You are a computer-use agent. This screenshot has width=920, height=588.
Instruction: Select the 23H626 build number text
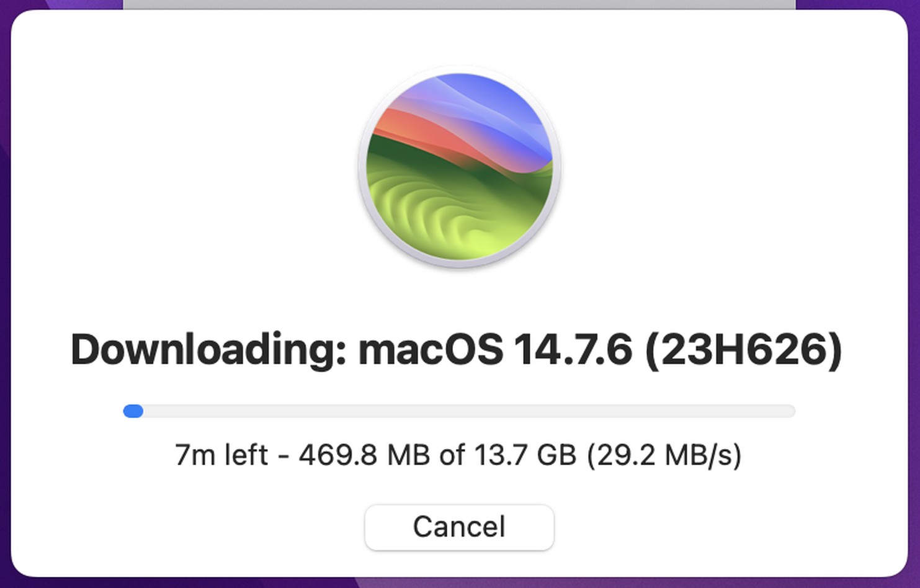[x=744, y=350]
